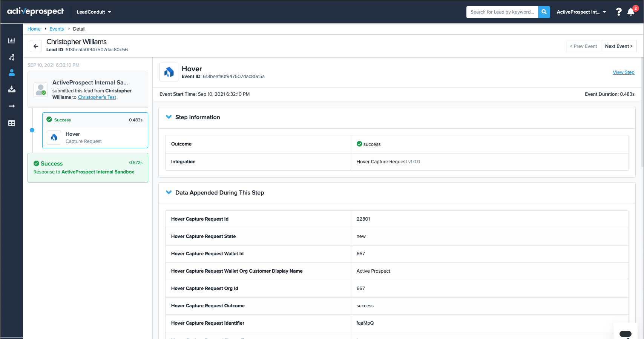
Task: Click the green check in Success step header
Action: click(x=49, y=120)
